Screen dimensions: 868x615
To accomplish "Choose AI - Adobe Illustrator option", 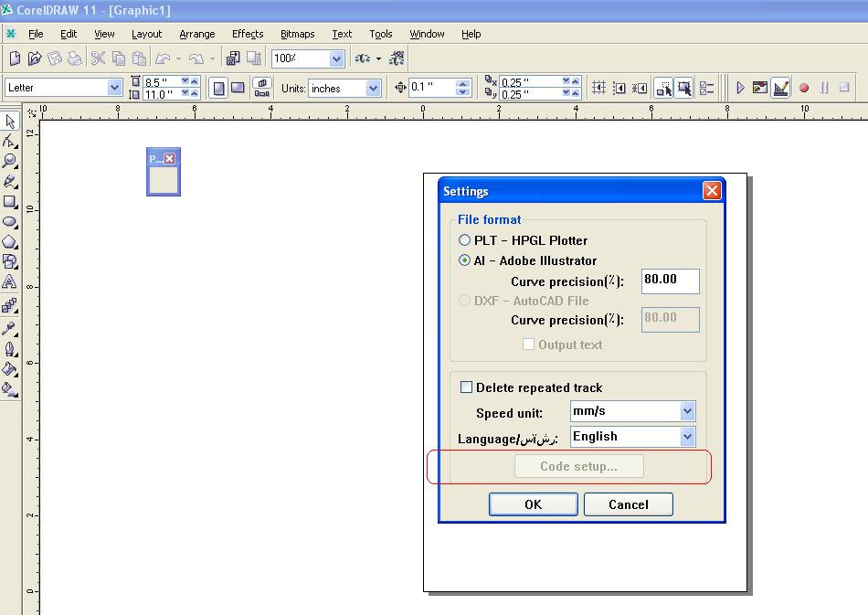I will [x=465, y=260].
